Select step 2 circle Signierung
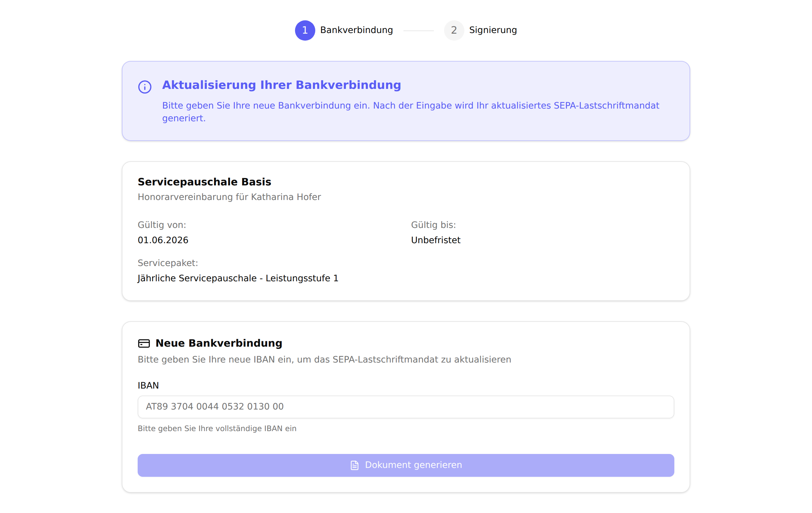The height and width of the screenshot is (513, 812). pyautogui.click(x=454, y=30)
